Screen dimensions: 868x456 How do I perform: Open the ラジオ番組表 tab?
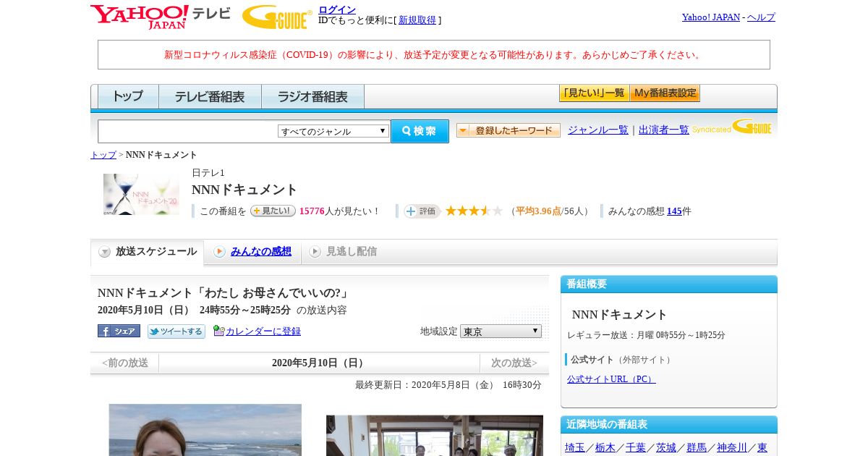click(x=312, y=96)
